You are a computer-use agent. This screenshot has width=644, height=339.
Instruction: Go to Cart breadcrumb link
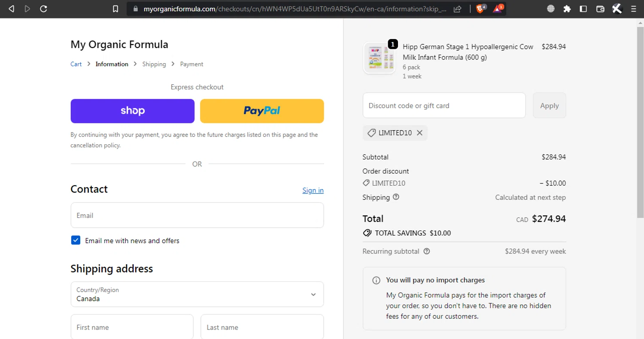[76, 64]
